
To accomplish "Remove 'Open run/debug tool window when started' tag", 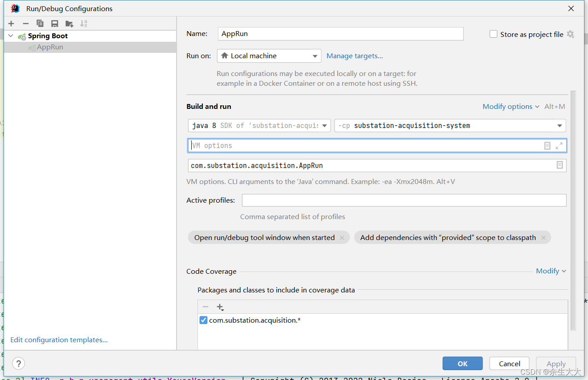I will (342, 238).
